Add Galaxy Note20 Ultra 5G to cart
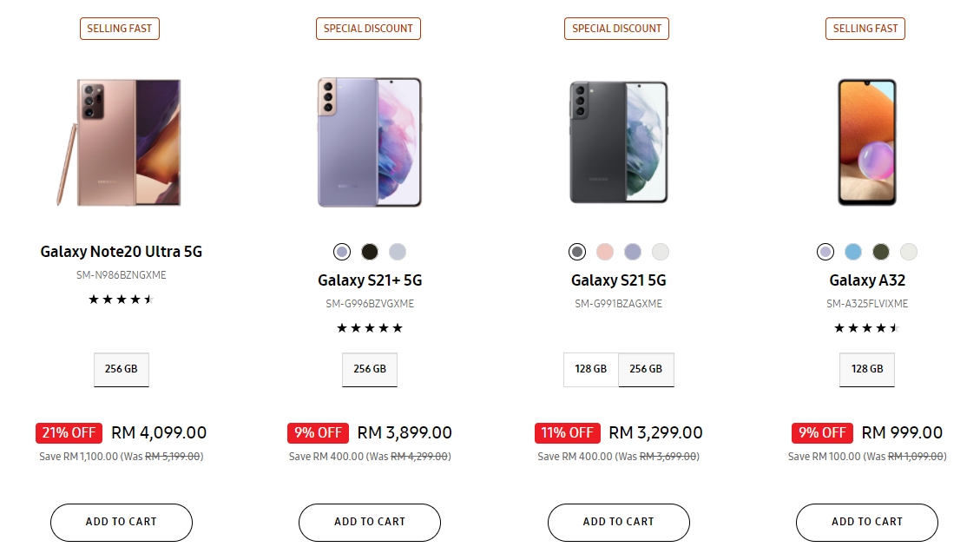 pos(121,522)
